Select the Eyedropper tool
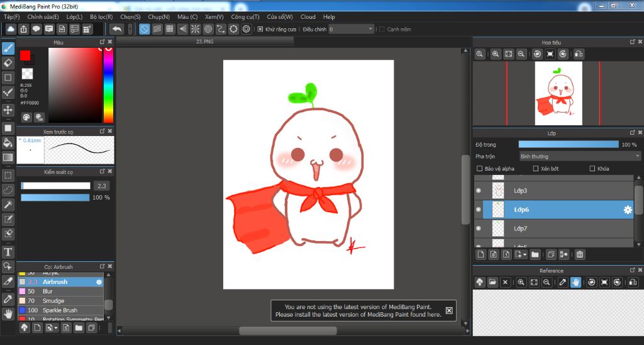 tap(8, 299)
